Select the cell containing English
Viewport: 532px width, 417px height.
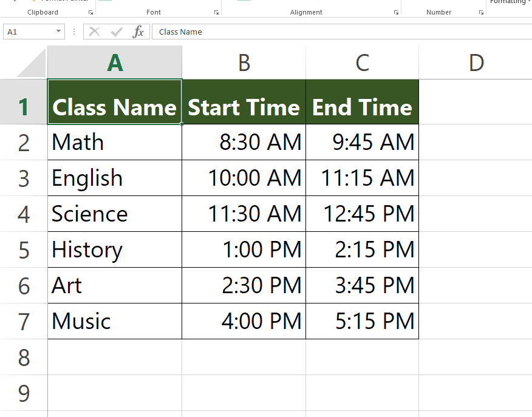[114, 178]
